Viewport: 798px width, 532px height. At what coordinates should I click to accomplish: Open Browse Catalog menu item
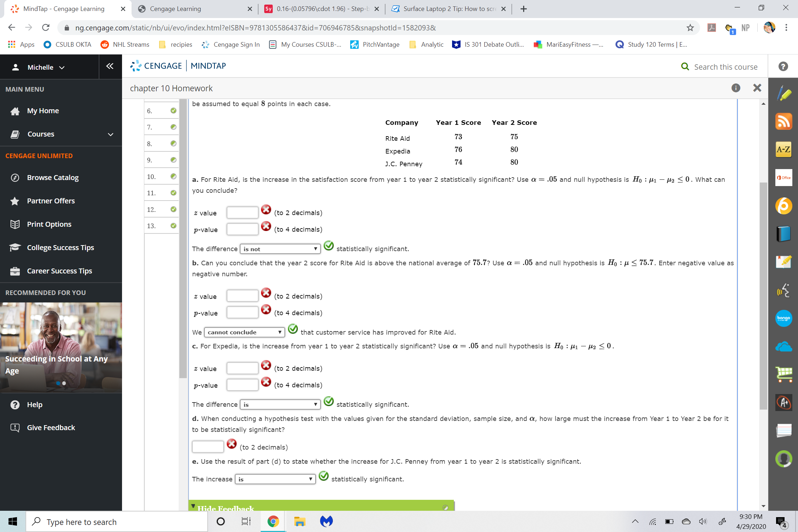click(x=53, y=178)
